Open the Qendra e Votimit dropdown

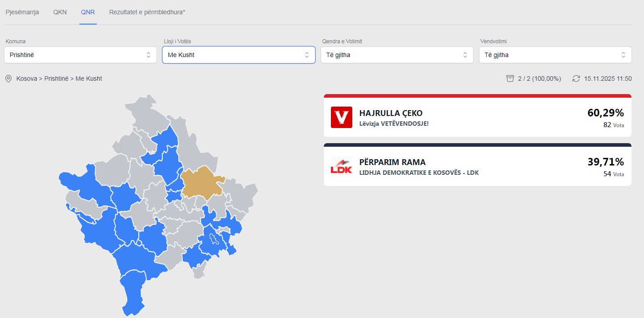click(396, 55)
